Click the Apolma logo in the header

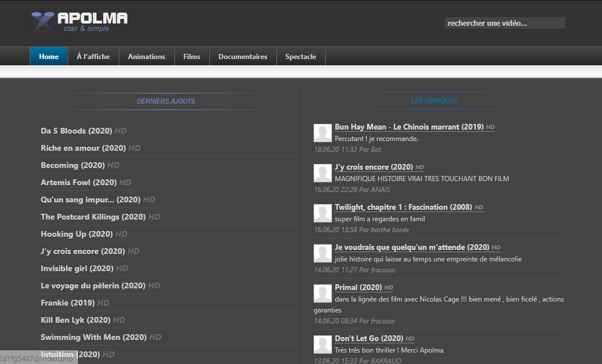pos(79,22)
